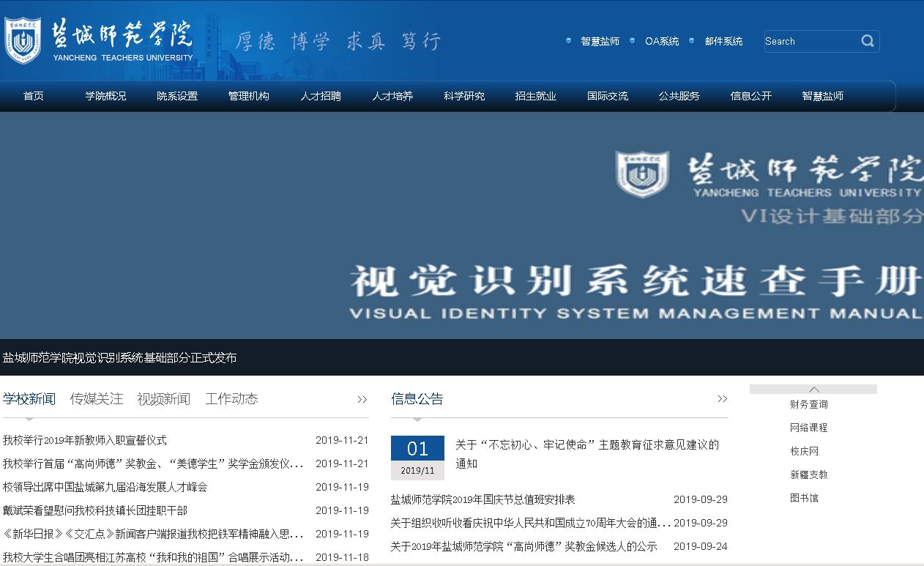924x566 pixels.
Task: Open the 招生就业 menu
Action: pos(536,96)
